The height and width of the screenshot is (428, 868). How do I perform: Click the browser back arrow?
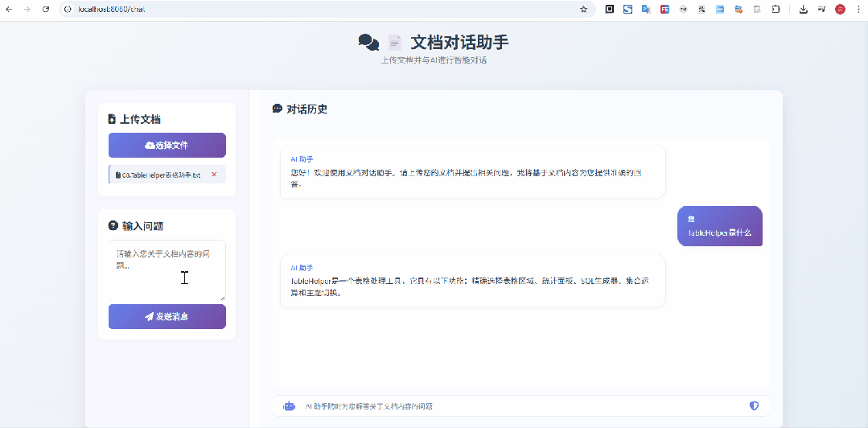point(9,10)
